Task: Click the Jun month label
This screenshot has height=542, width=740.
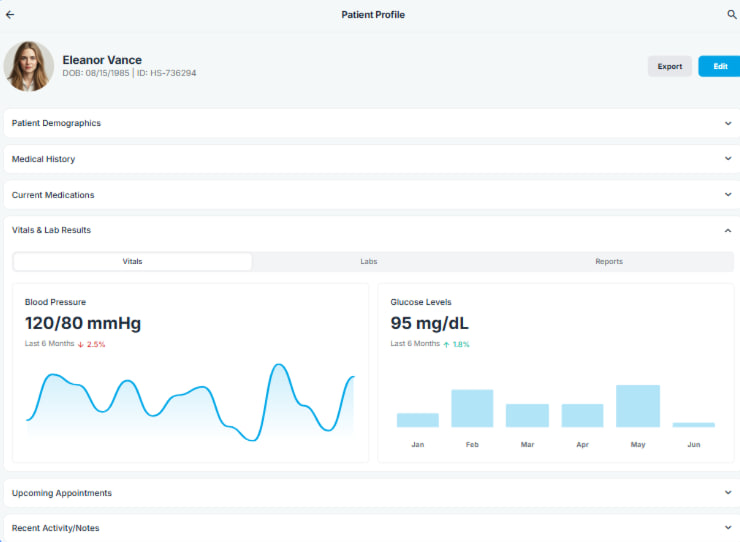Action: pos(694,445)
